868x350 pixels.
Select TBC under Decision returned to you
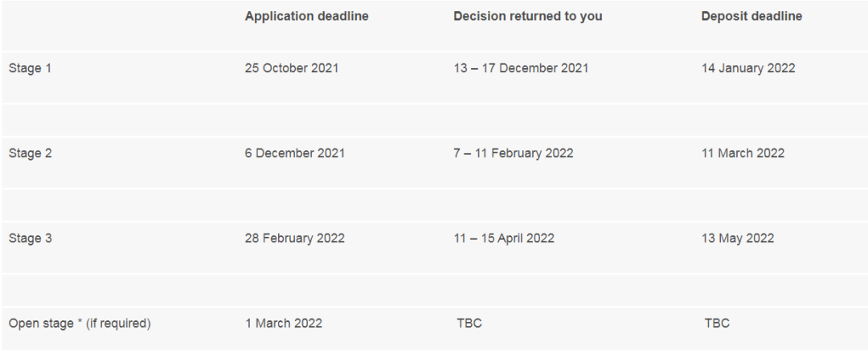tap(469, 323)
